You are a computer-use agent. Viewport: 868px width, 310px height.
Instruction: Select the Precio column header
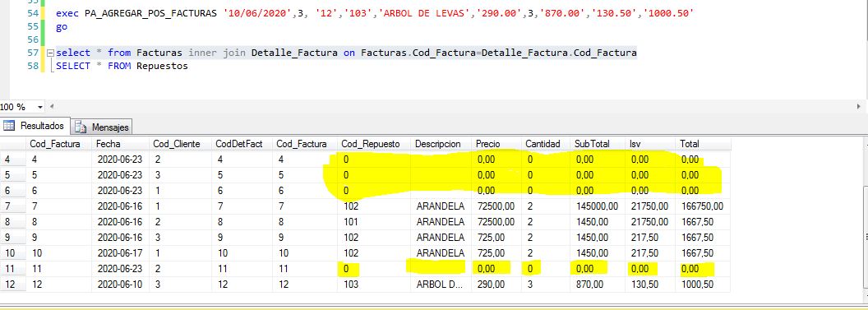496,144
